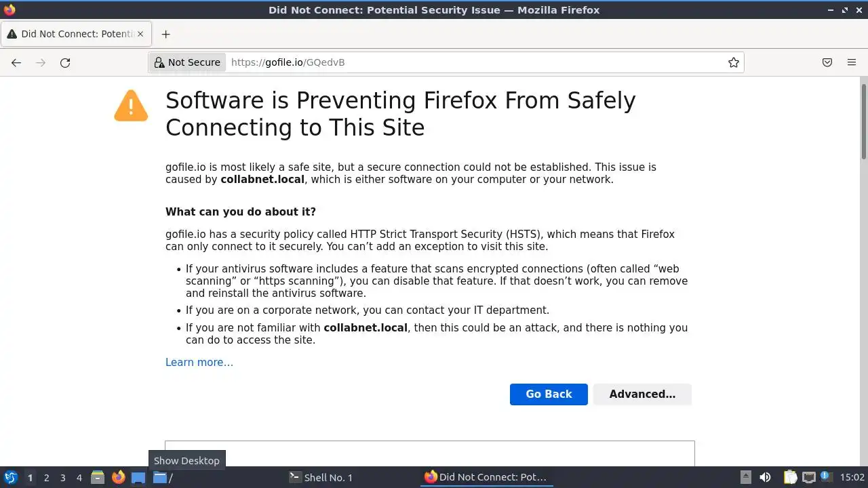Click the URL address bar field
This screenshot has height=488, width=868.
click(x=475, y=62)
